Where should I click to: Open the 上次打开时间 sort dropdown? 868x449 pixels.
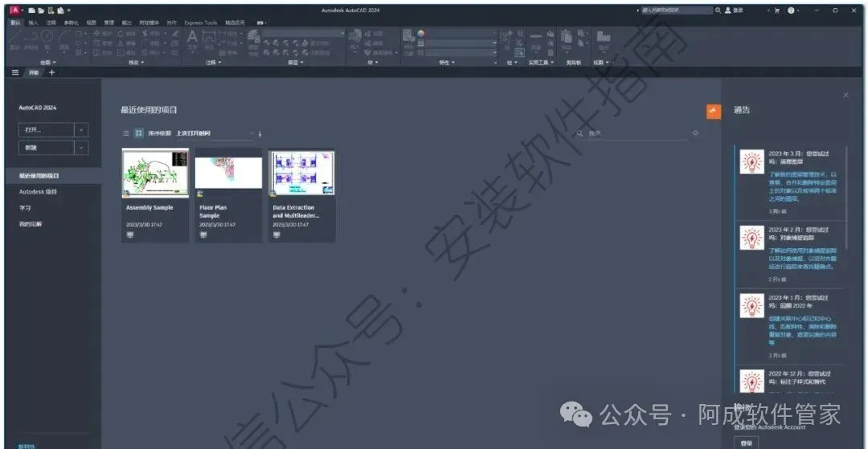[x=215, y=133]
